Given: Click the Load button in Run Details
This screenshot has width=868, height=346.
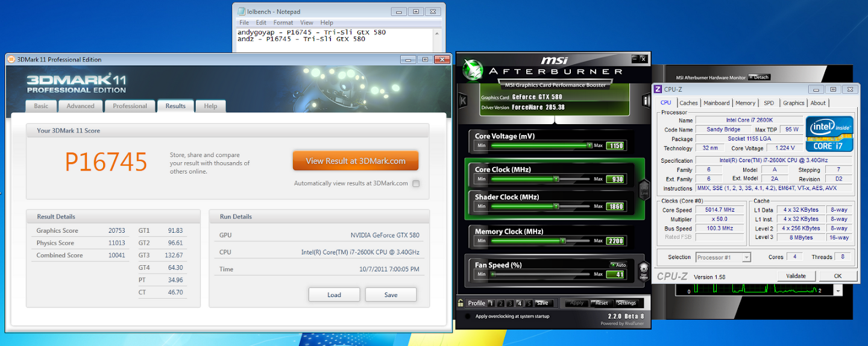Looking at the screenshot, I should click(x=334, y=295).
